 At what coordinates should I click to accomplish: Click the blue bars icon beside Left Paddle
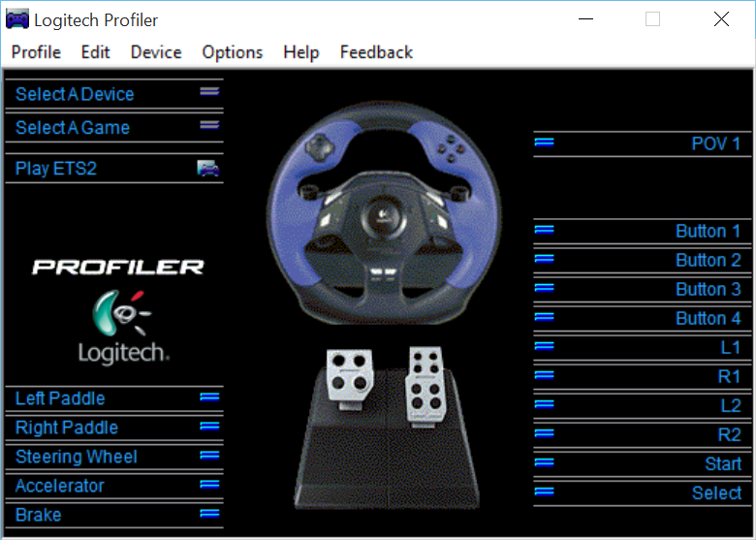coord(209,397)
